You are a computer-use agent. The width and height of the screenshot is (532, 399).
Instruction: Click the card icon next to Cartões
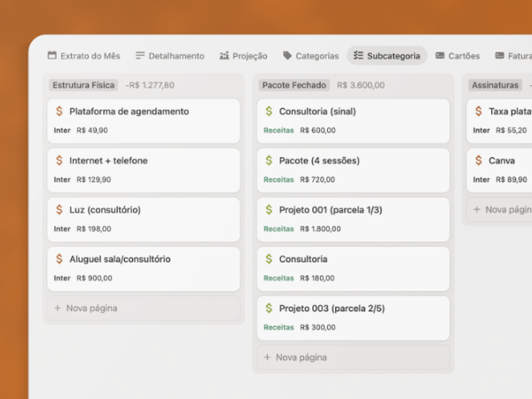[440, 56]
